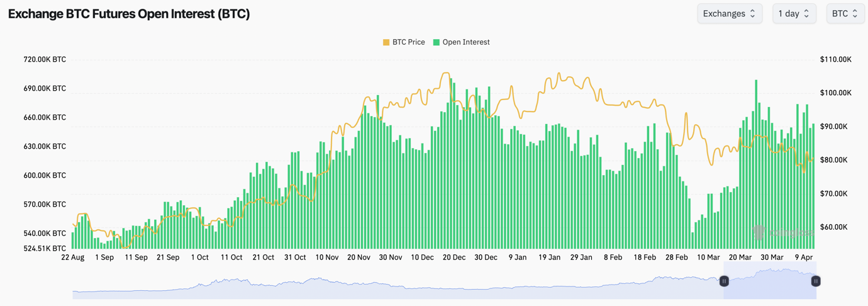Click the yellow BTC Price legend swatch
Image resolution: width=868 pixels, height=306 pixels.
[386, 42]
